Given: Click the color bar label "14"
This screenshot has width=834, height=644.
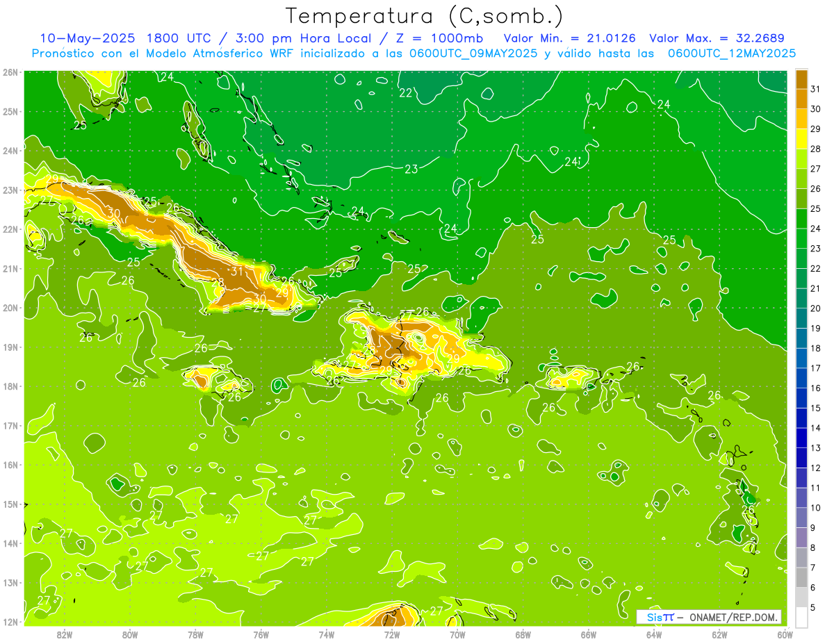Looking at the screenshot, I should pos(816,429).
